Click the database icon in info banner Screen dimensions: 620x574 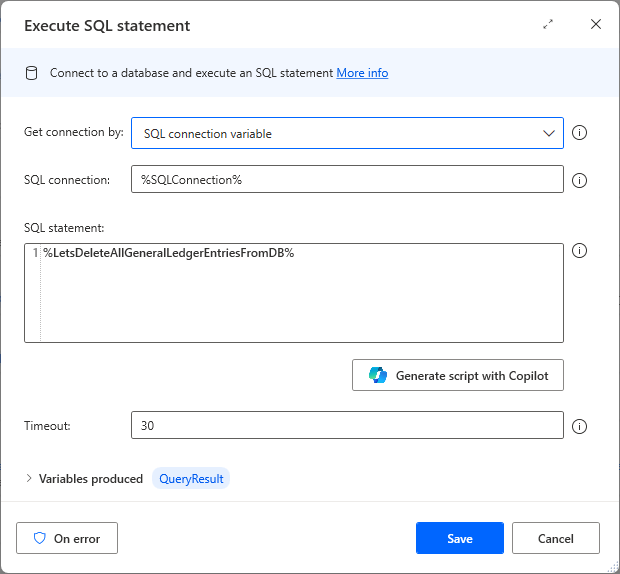pos(32,73)
